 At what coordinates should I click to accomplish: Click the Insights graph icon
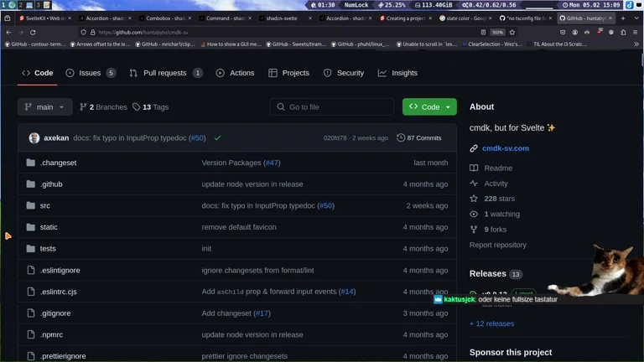[x=382, y=73]
